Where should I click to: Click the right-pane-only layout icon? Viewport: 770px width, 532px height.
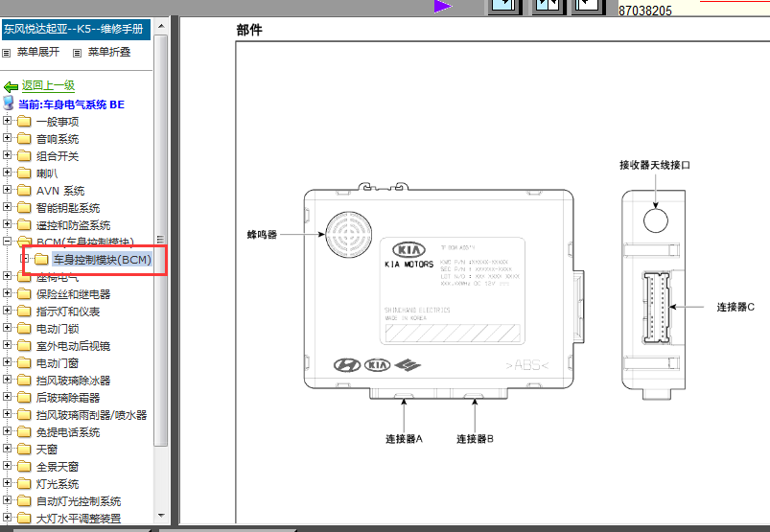point(588,6)
